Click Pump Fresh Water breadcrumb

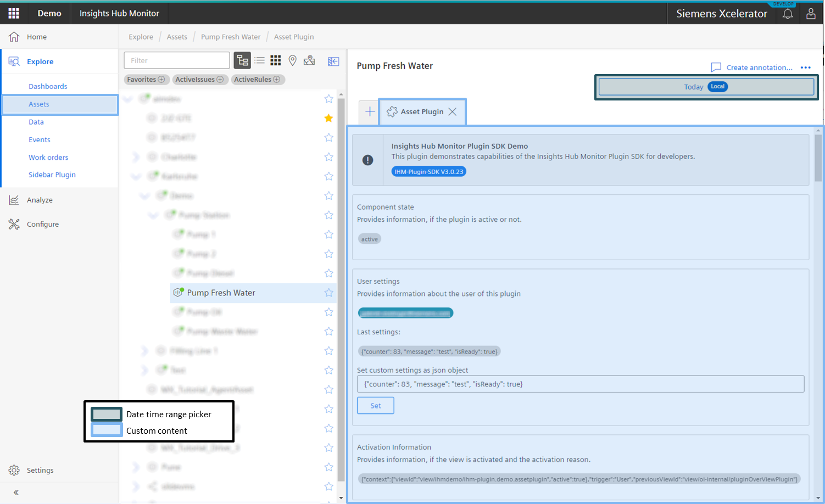coord(231,37)
